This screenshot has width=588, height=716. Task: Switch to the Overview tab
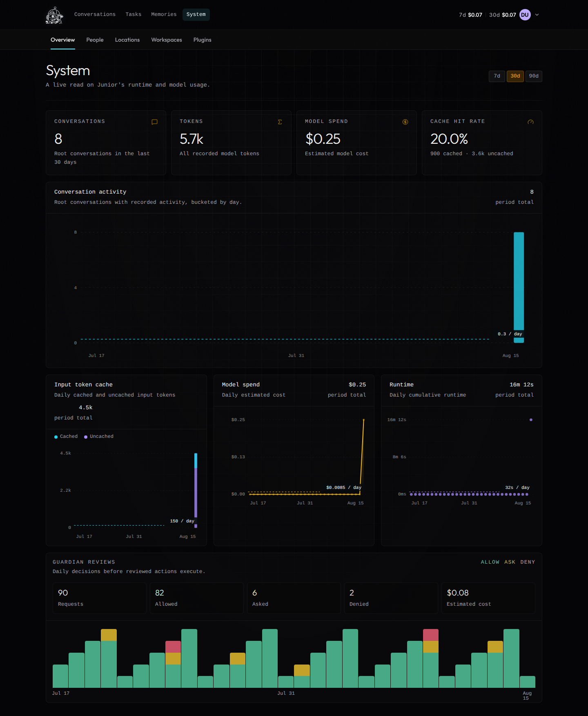point(62,40)
